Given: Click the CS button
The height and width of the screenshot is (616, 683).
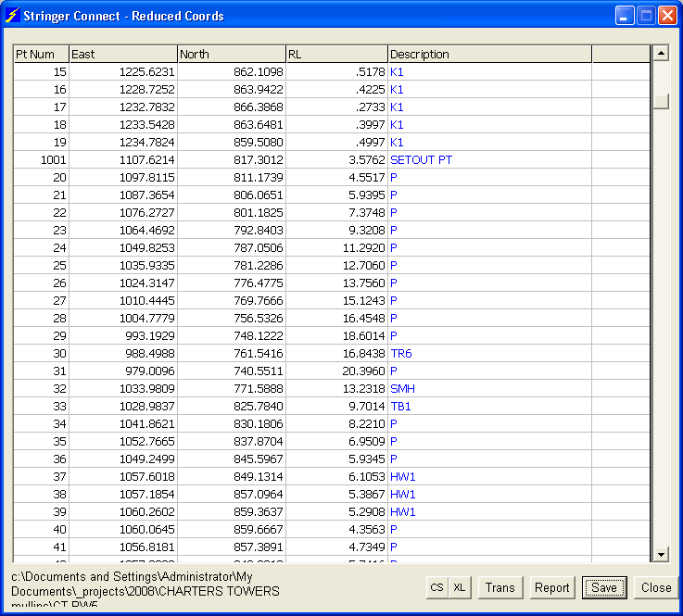Looking at the screenshot, I should click(x=436, y=587).
